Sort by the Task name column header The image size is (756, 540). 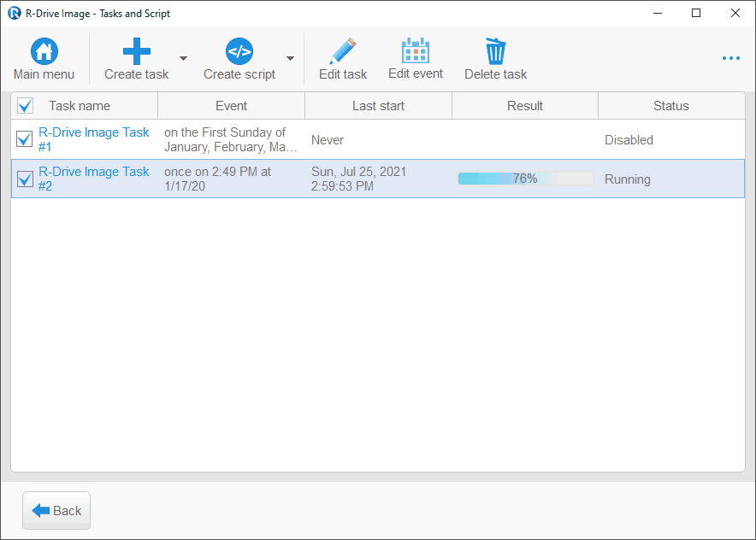click(x=80, y=106)
